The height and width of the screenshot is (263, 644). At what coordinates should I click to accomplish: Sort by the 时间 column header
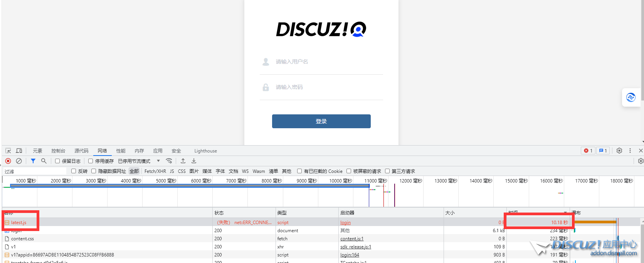click(536, 213)
